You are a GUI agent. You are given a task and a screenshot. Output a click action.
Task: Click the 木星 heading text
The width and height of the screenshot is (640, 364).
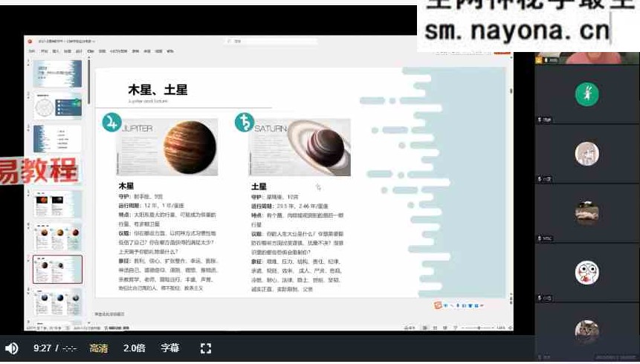point(126,186)
